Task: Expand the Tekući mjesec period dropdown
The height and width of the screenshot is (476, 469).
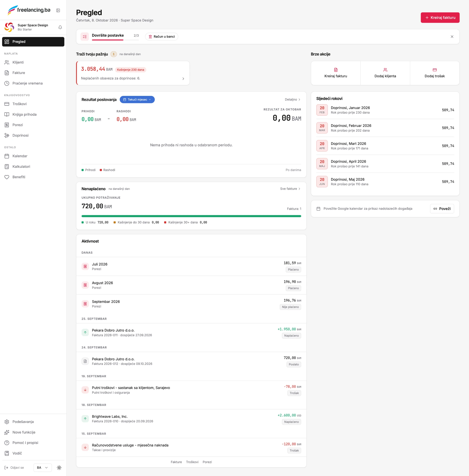Action: (137, 99)
